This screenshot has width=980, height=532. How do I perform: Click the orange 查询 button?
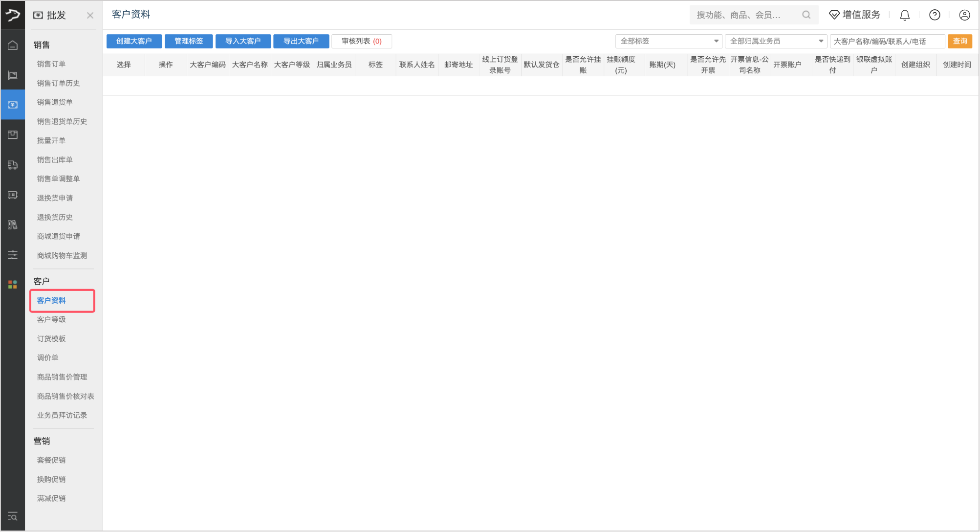click(959, 41)
